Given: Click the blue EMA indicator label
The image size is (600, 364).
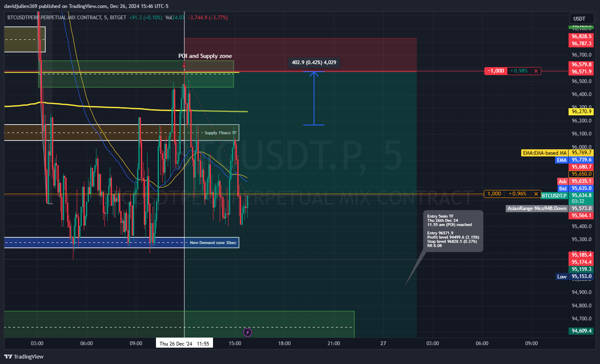Looking at the screenshot, I should point(561,160).
